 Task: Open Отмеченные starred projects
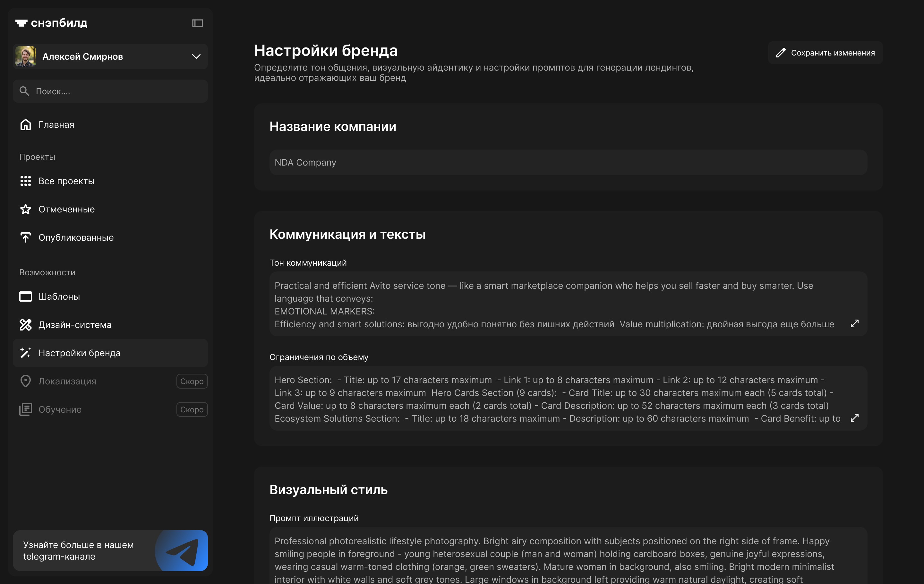click(x=66, y=209)
